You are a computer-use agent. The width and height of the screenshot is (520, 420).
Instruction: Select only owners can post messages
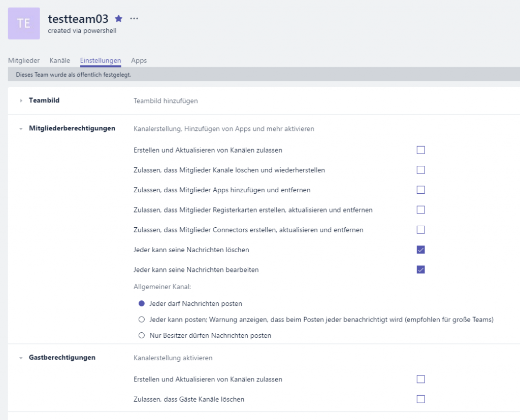[142, 335]
